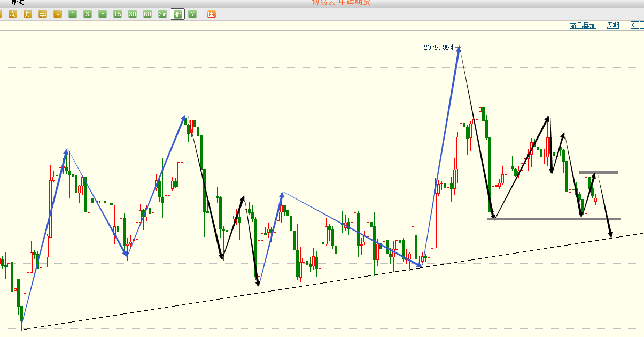
Task: Switch to the 60-minute timeframe
Action: (148, 14)
